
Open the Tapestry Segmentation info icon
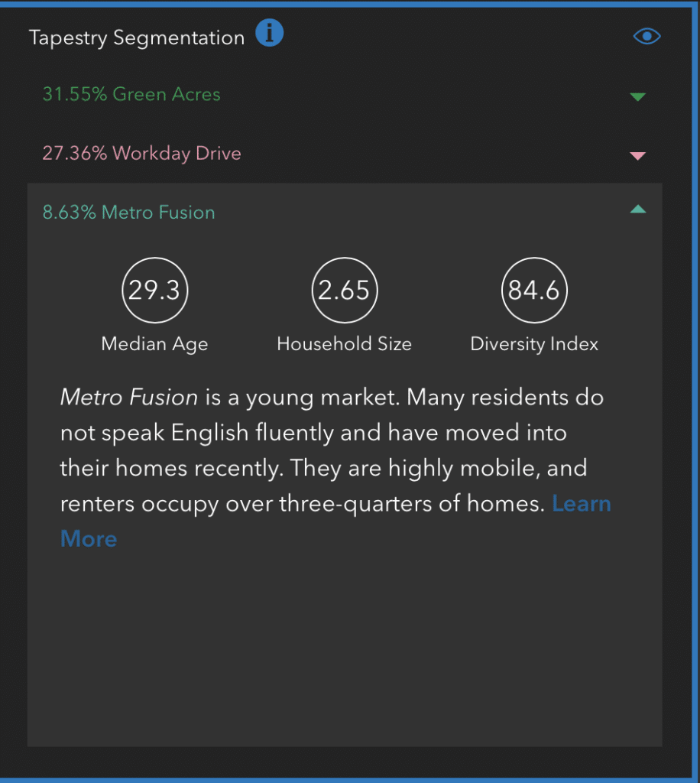270,33
